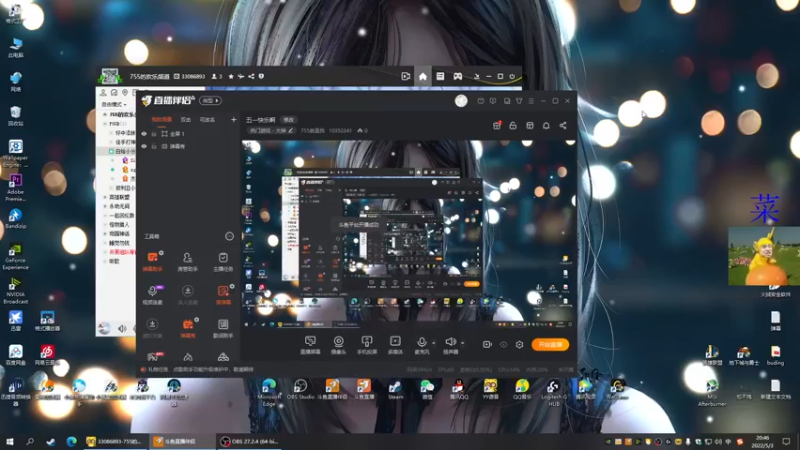800x450 pixels.
Task: Add screen capture source in bottom bar
Action: click(310, 344)
